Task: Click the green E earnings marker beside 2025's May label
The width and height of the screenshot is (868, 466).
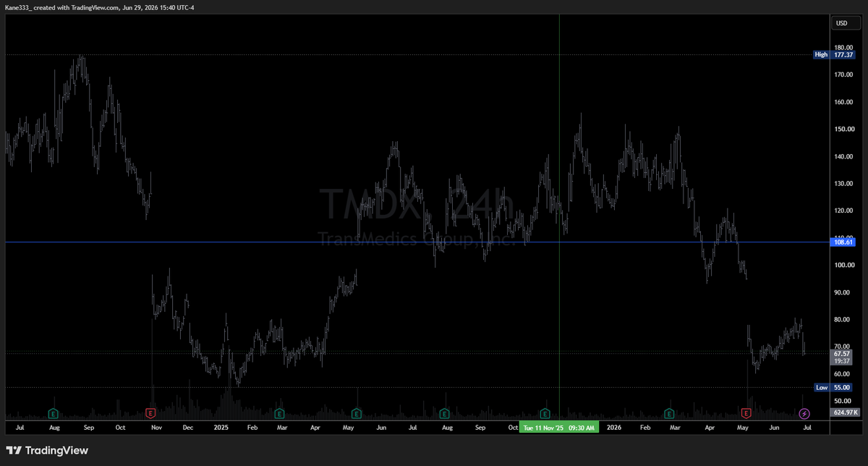Action: (357, 413)
